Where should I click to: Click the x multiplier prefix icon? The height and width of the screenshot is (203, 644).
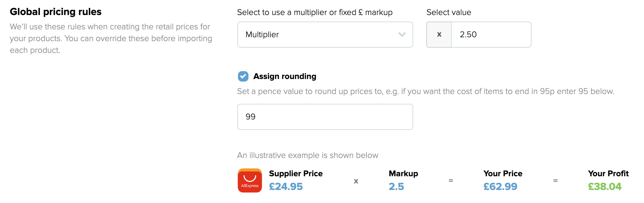pyautogui.click(x=439, y=35)
